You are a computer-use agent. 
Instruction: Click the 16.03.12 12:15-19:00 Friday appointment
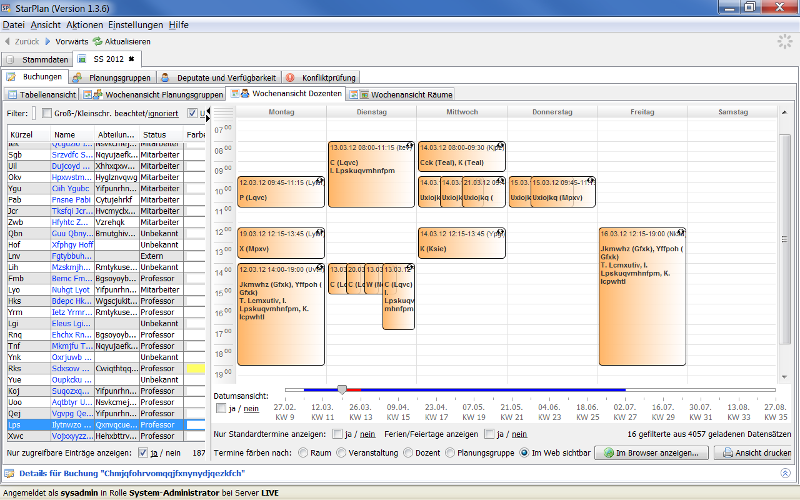coord(642,296)
